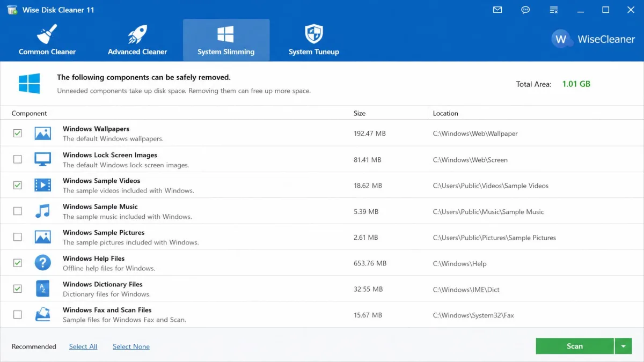Click the Windows Fax and Scan Files icon
Screen dimensions: 644x362
pos(42,314)
